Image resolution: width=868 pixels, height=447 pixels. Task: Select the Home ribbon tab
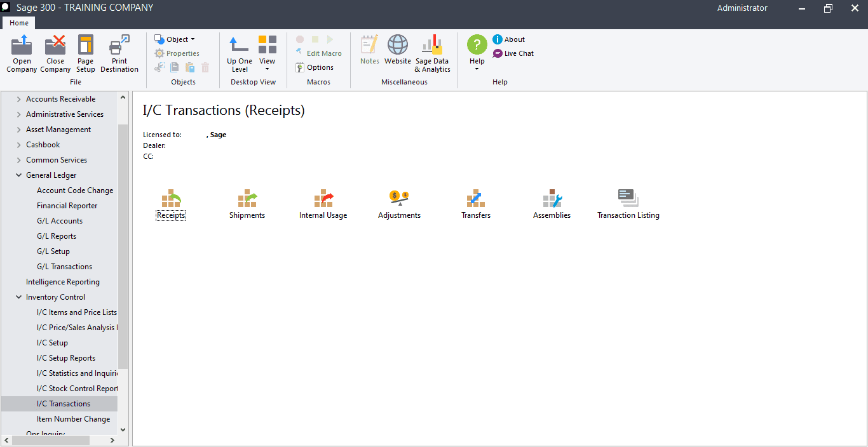[x=19, y=23]
